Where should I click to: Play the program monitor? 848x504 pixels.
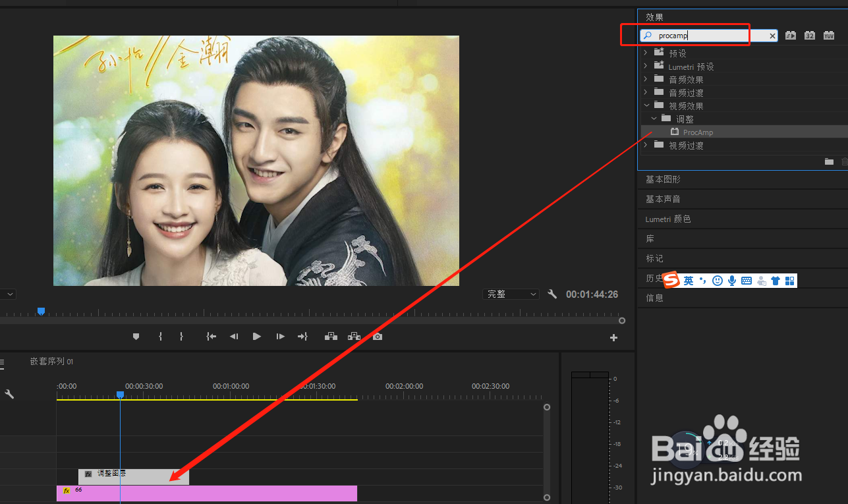click(257, 337)
